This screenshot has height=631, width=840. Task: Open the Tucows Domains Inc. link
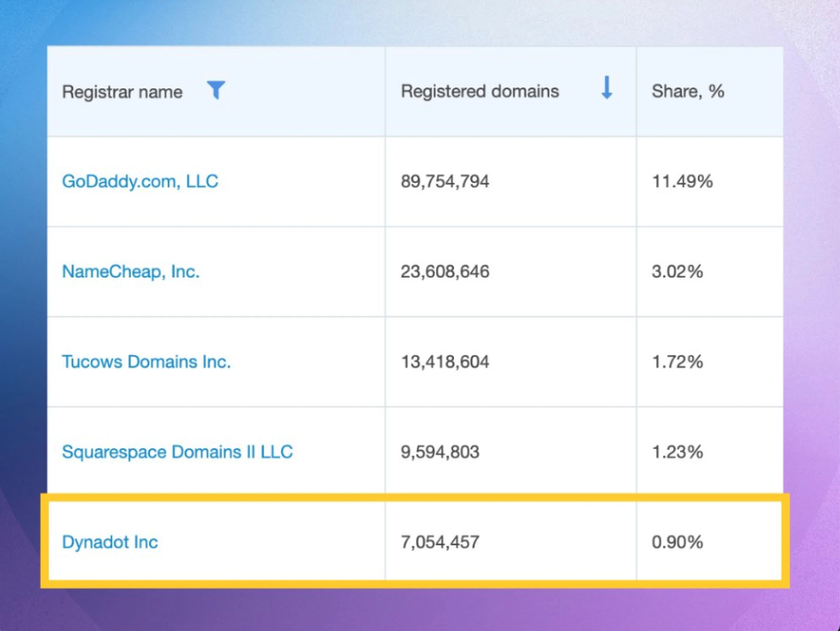click(x=146, y=361)
